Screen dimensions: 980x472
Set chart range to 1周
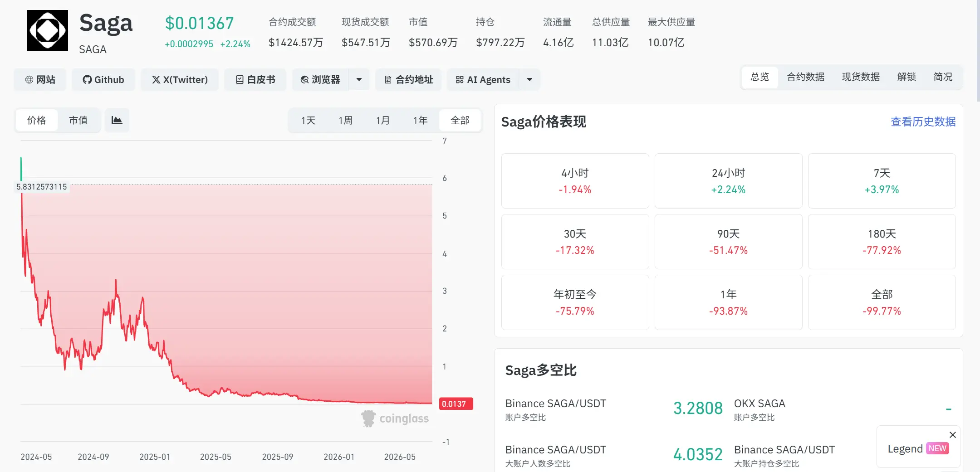(346, 120)
